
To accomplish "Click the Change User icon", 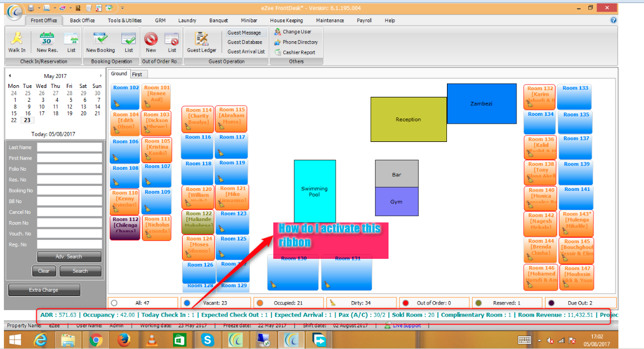I will coord(278,32).
